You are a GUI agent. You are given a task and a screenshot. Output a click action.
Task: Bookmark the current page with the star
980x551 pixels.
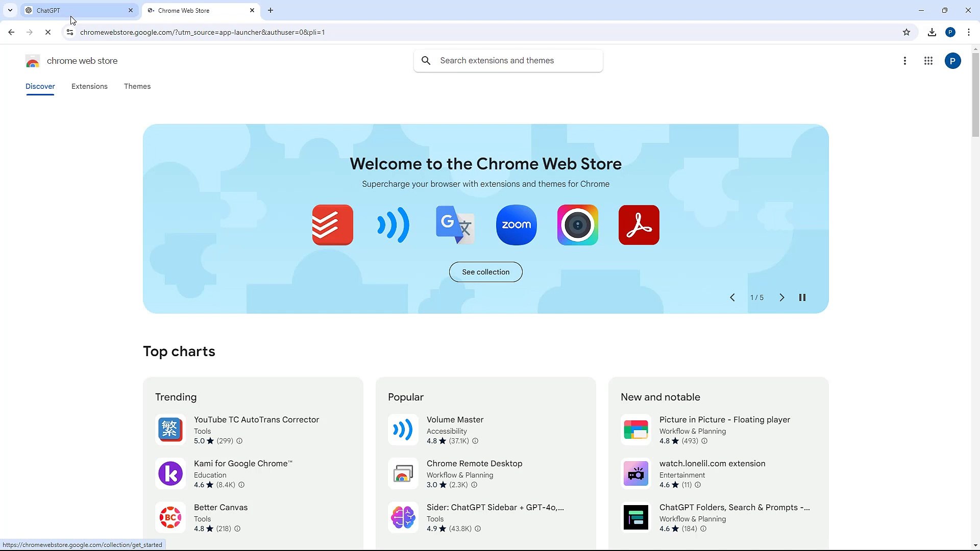(906, 32)
